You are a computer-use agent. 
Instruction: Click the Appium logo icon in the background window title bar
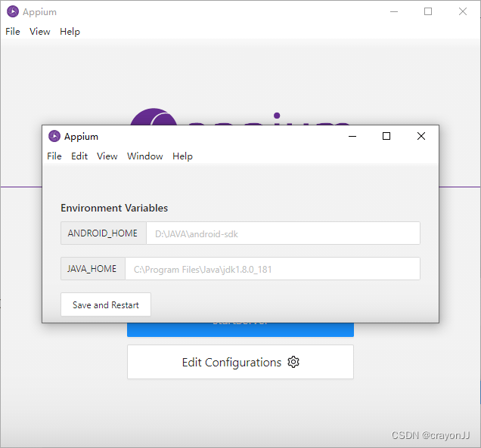[x=13, y=11]
